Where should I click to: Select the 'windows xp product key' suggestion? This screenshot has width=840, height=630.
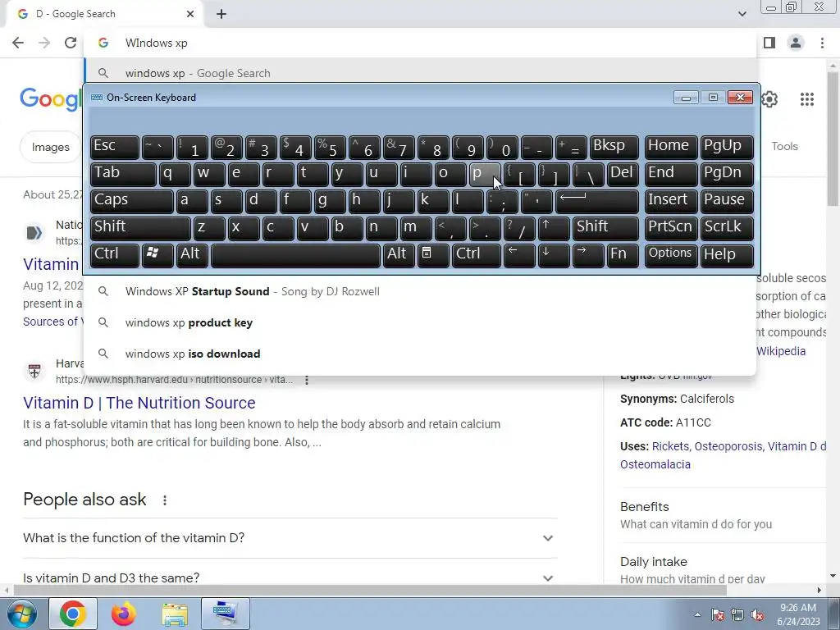pyautogui.click(x=420, y=322)
